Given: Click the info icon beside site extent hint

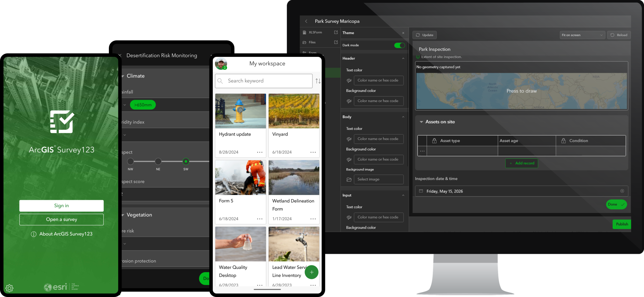Looking at the screenshot, I should 418,57.
